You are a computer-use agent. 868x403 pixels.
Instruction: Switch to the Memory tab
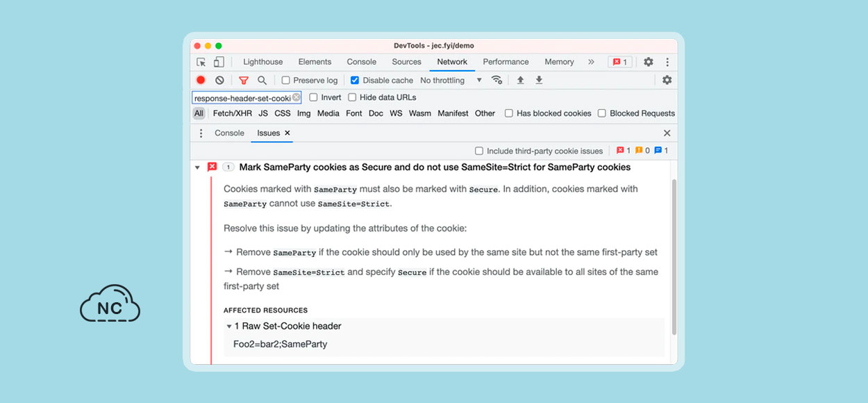tap(559, 62)
